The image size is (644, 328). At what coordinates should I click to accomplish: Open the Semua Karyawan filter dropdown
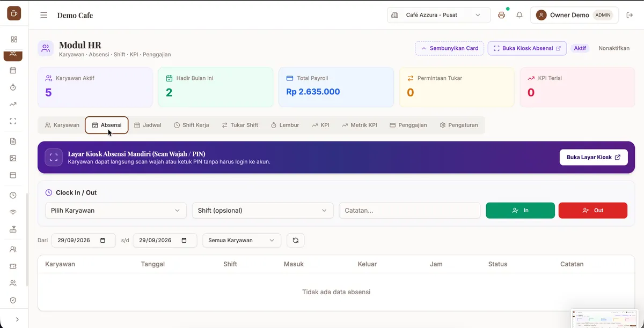pos(241,240)
